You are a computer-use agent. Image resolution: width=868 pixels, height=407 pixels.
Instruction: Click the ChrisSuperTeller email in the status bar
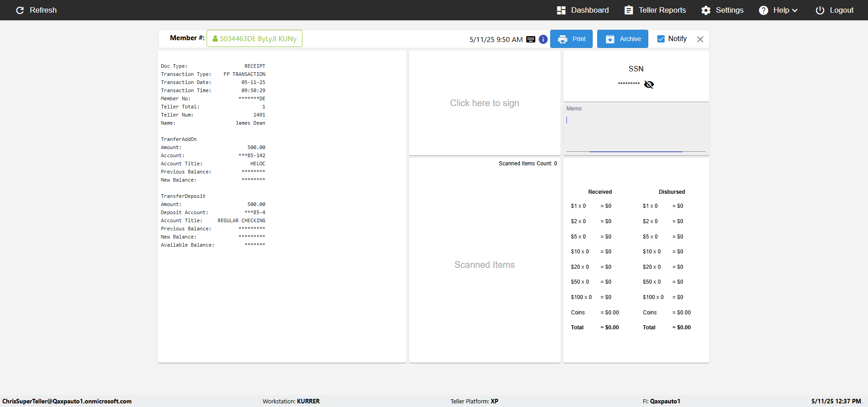67,401
